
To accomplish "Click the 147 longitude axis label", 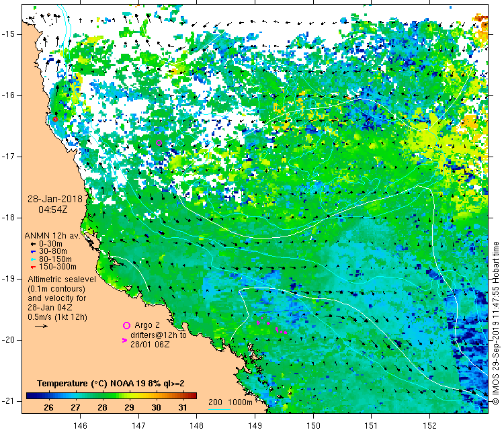I will point(139,425).
